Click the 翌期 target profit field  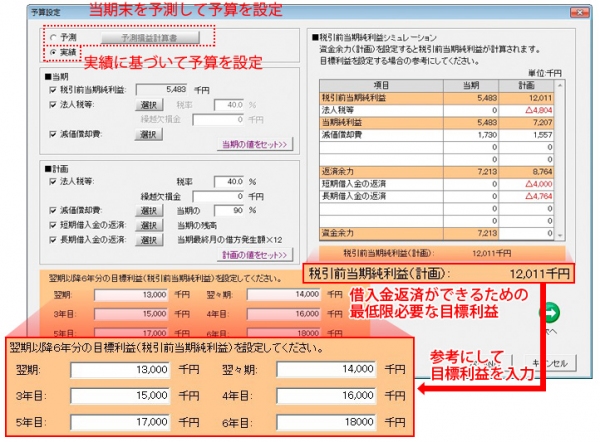(x=131, y=295)
